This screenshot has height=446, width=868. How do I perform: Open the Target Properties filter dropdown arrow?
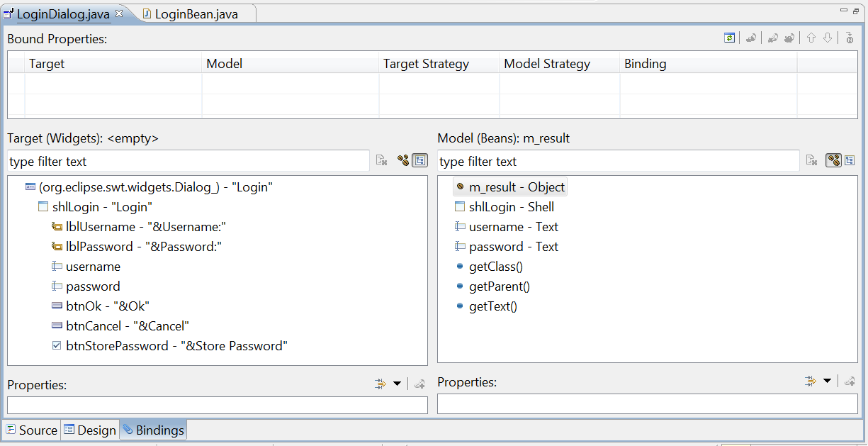[x=397, y=384]
